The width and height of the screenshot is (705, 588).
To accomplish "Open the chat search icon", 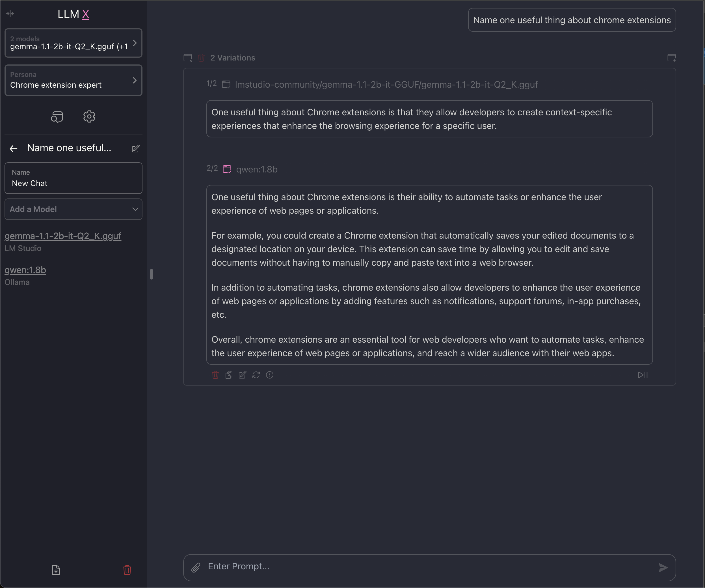I will pyautogui.click(x=57, y=117).
